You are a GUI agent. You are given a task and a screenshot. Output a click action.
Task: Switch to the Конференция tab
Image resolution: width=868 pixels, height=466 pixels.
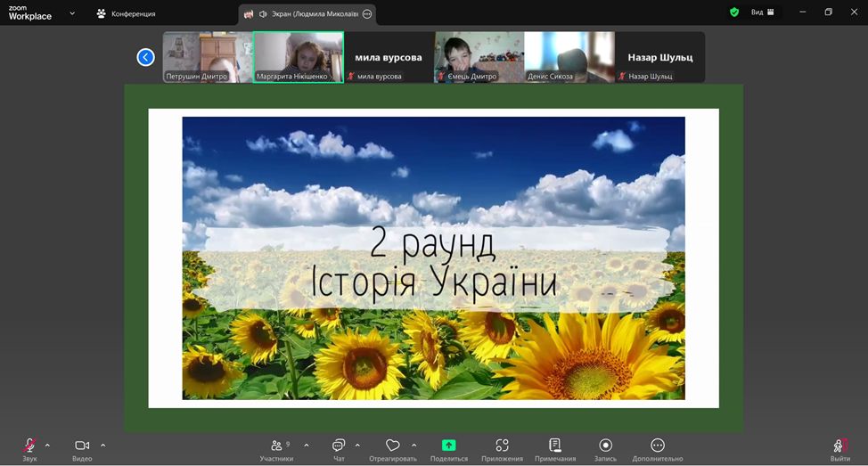click(x=126, y=13)
